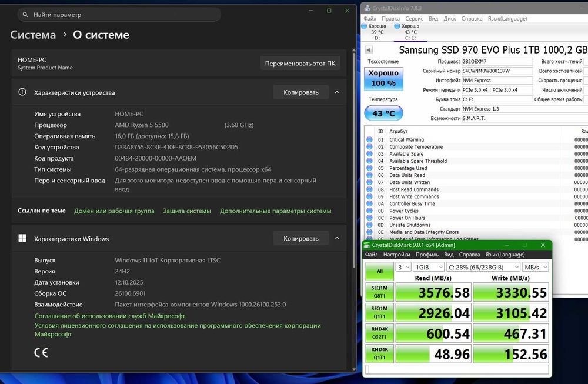Open the test size dropdown showing 1GiB
Screen dimensions: 588x384
click(x=429, y=267)
